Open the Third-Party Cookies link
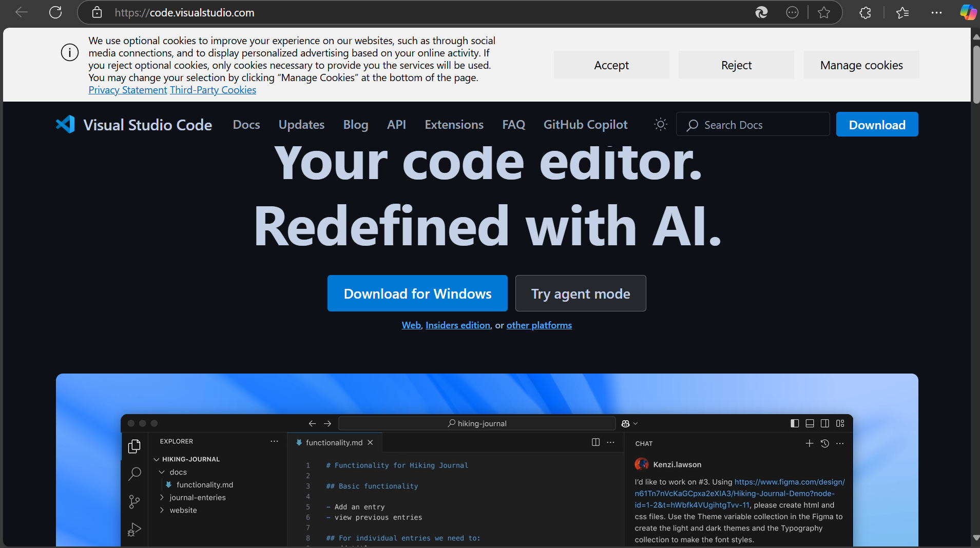The width and height of the screenshot is (980, 548). (x=213, y=90)
